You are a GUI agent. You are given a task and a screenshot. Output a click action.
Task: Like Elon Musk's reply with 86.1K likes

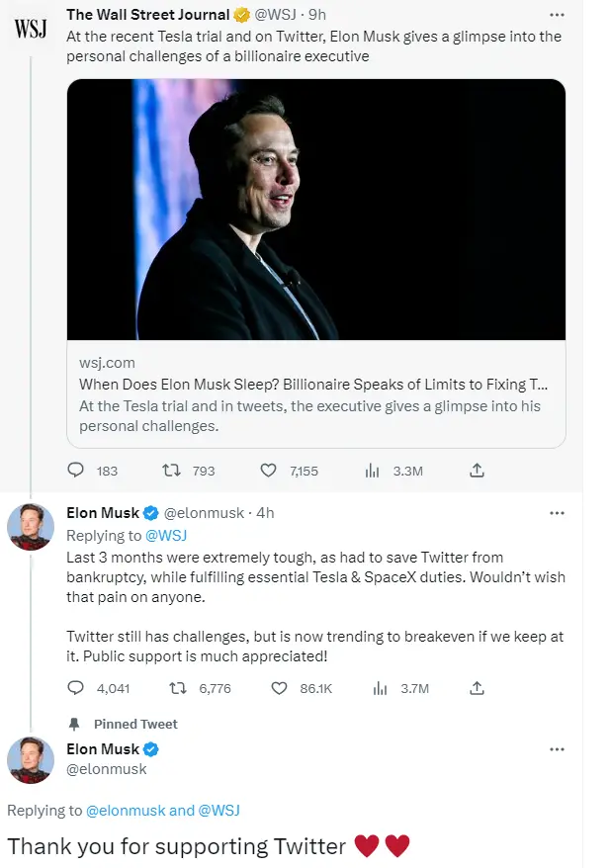(x=280, y=688)
